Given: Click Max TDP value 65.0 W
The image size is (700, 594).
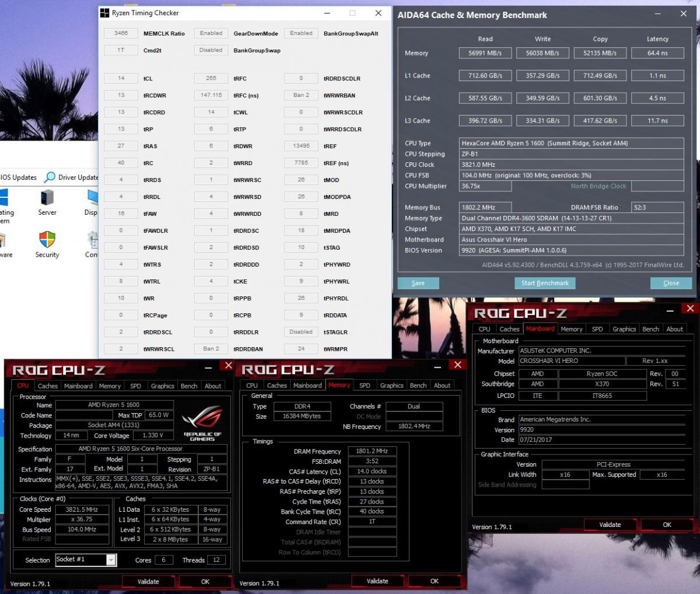Looking at the screenshot, I should 159,415.
